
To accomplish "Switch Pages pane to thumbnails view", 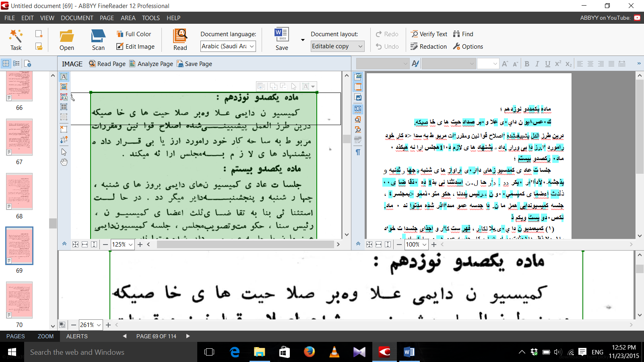I will point(6,64).
